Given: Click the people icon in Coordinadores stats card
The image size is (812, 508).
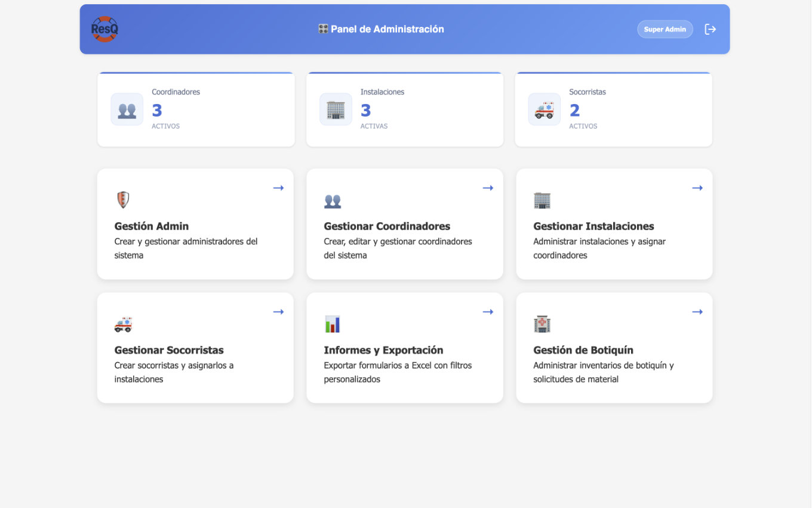Looking at the screenshot, I should [127, 109].
